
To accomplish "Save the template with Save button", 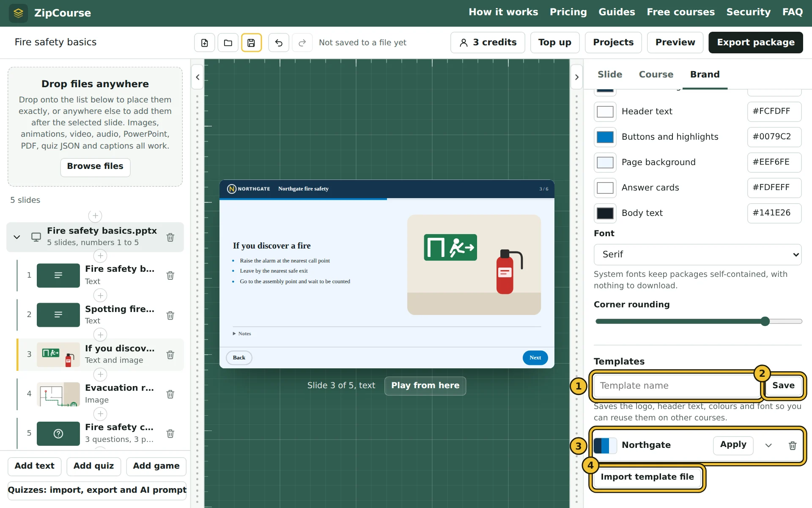I will tap(783, 386).
